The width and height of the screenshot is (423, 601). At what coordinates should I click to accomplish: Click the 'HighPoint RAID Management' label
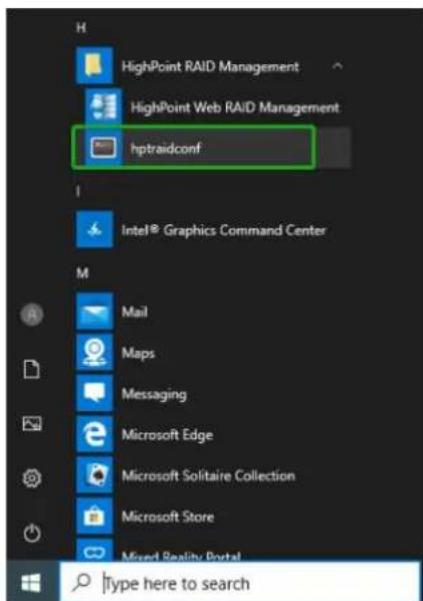(x=210, y=67)
